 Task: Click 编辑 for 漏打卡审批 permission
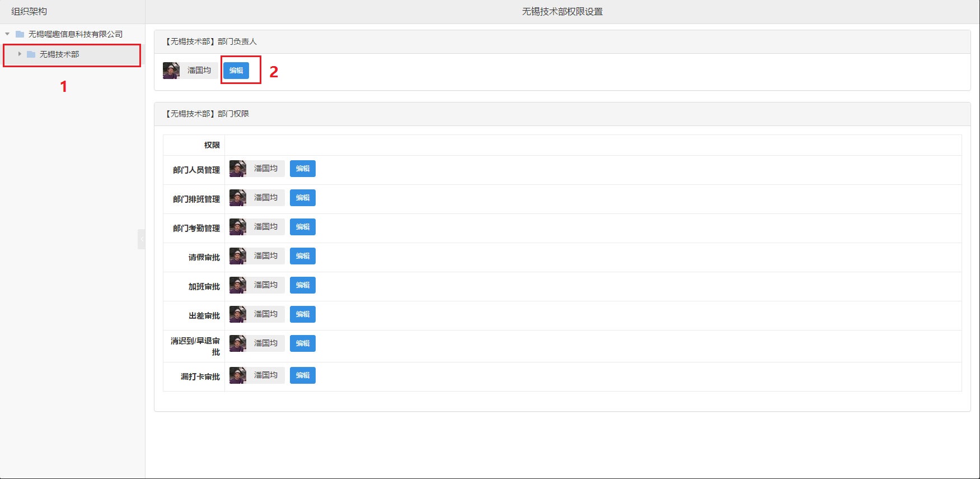(x=302, y=375)
